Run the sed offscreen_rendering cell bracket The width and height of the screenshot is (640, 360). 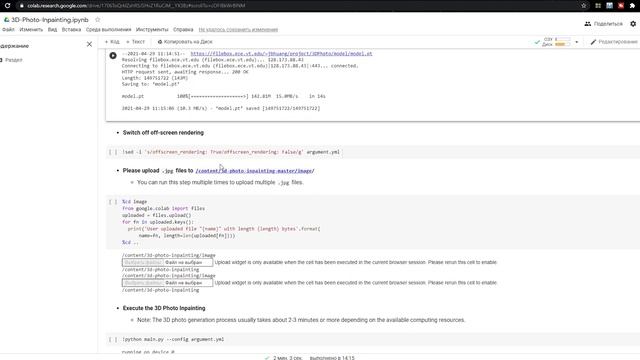[x=113, y=152]
